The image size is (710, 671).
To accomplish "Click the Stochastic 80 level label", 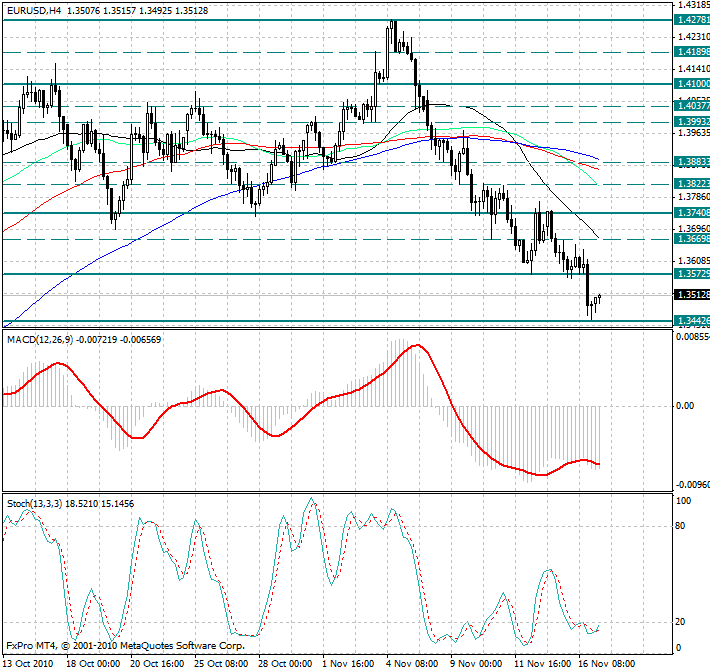I will pyautogui.click(x=682, y=524).
